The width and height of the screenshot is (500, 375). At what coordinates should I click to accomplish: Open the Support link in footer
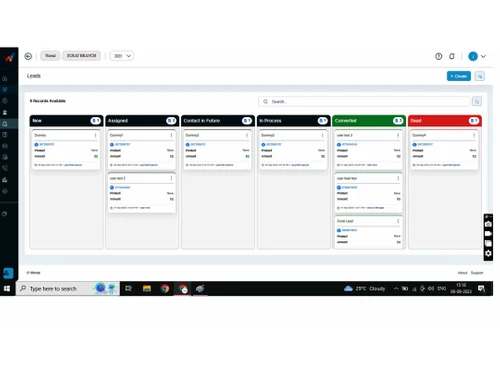point(477,273)
